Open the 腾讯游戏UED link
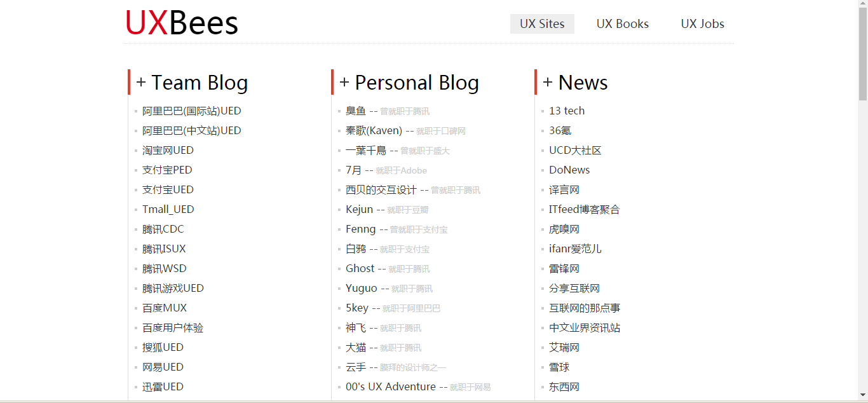 coord(173,288)
